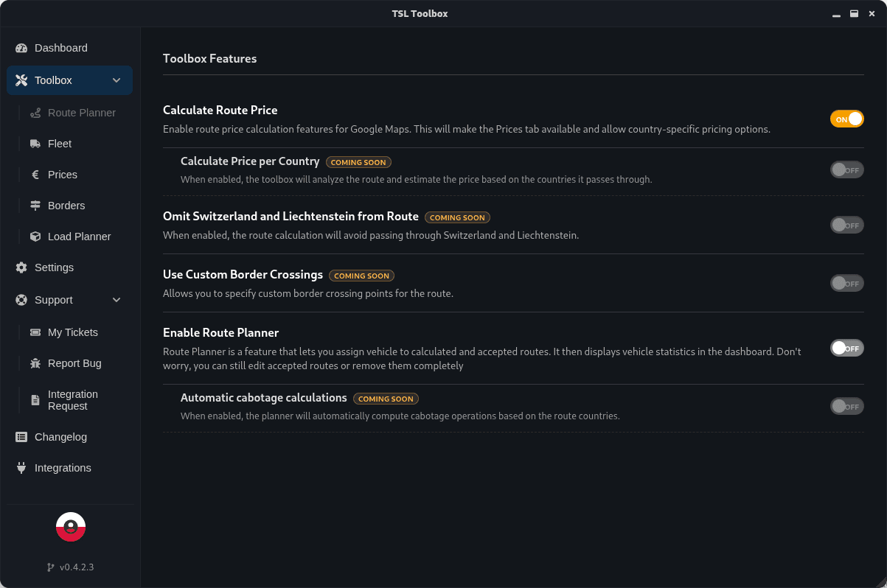
Task: Click the Dashboard gauge icon
Action: (x=21, y=48)
